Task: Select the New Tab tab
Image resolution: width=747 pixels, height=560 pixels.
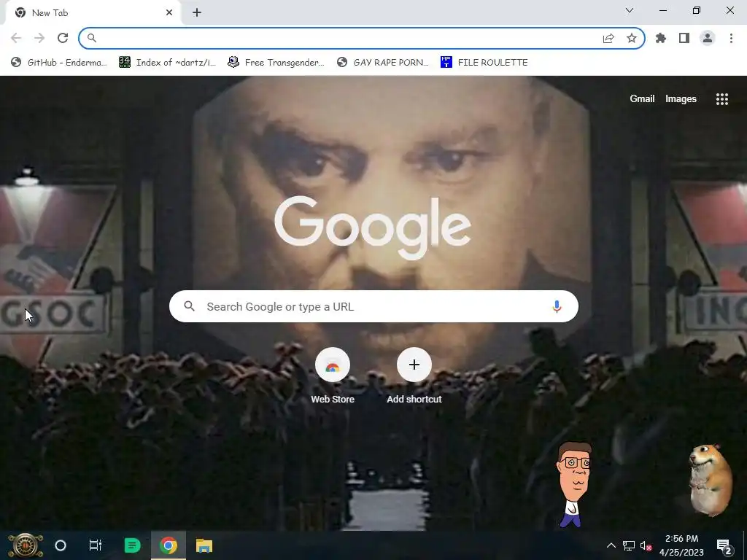Action: (93, 13)
